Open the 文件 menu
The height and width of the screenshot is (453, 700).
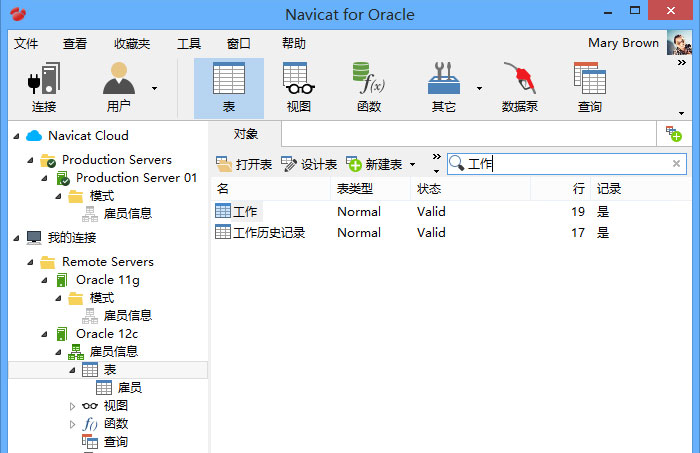[26, 44]
